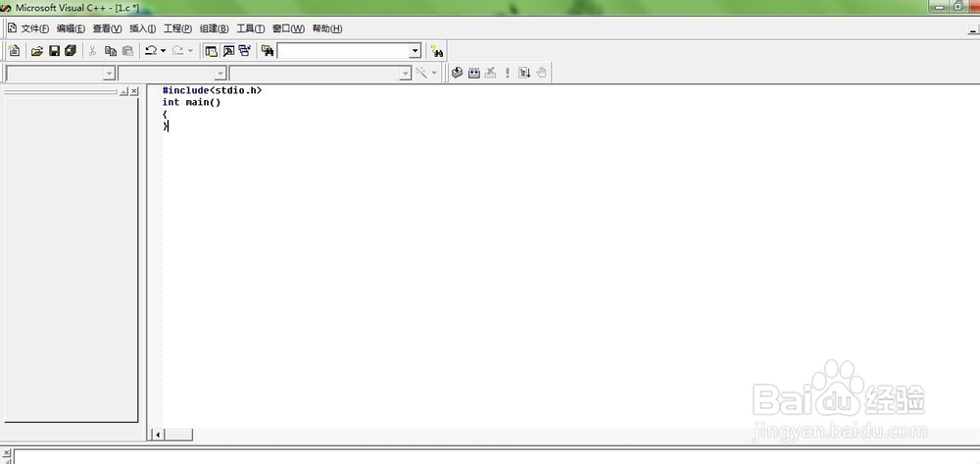Minimize the Visual C++ main window

[940, 7]
